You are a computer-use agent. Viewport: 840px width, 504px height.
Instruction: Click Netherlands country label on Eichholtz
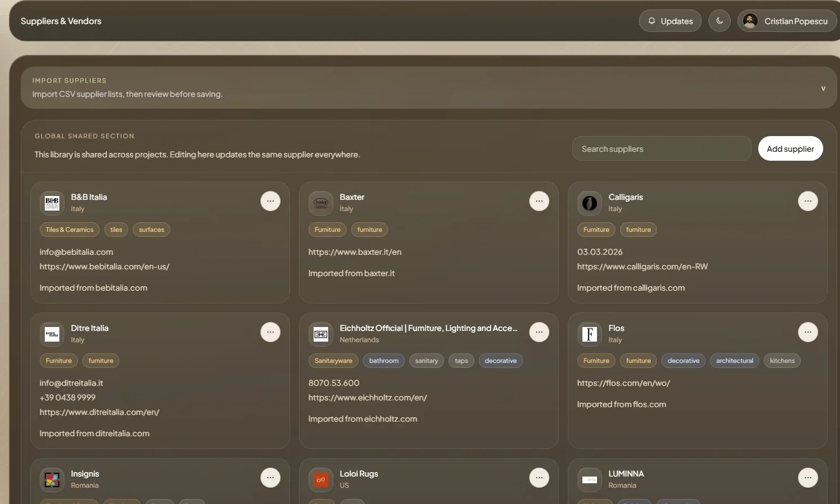coord(359,340)
